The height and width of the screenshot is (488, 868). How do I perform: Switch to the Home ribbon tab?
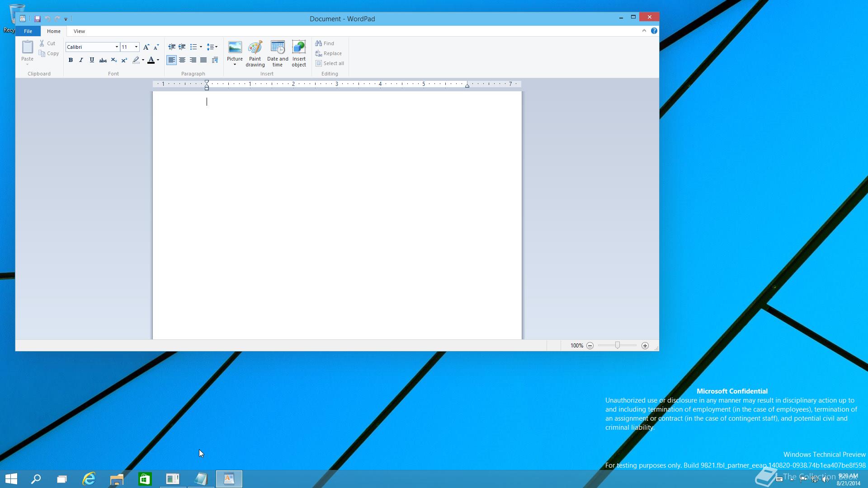53,31
